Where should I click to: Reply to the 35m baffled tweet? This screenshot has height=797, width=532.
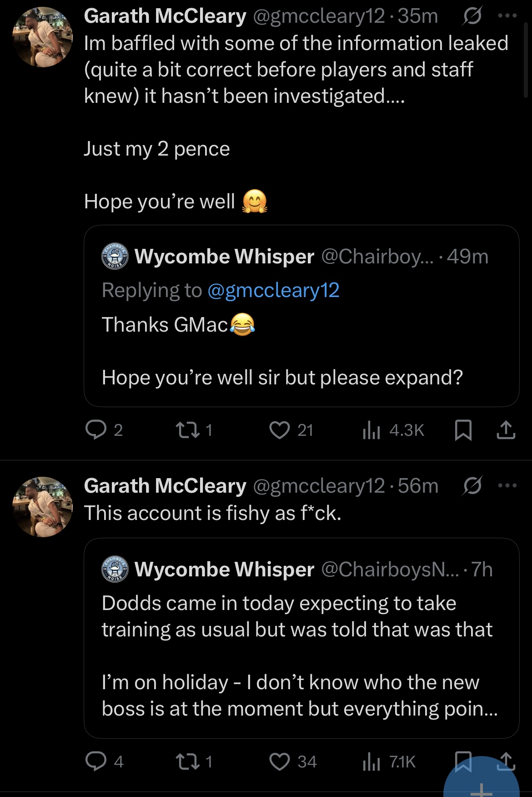click(96, 430)
